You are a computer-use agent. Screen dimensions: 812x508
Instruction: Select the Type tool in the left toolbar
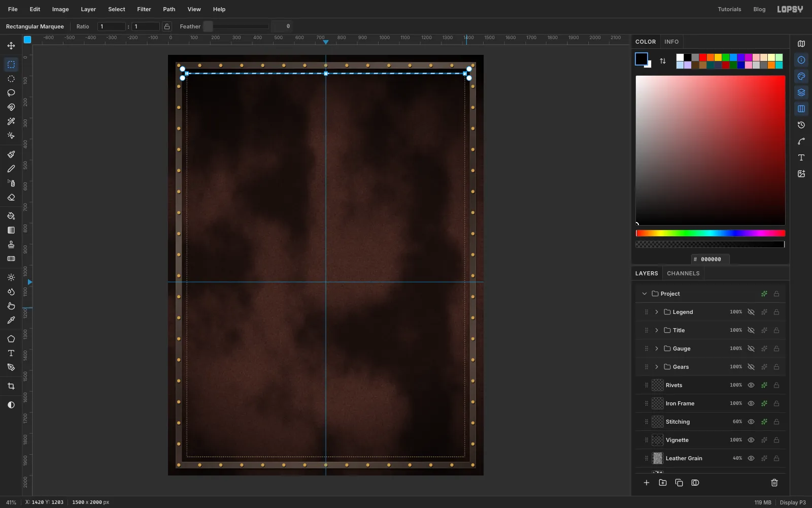[11, 353]
